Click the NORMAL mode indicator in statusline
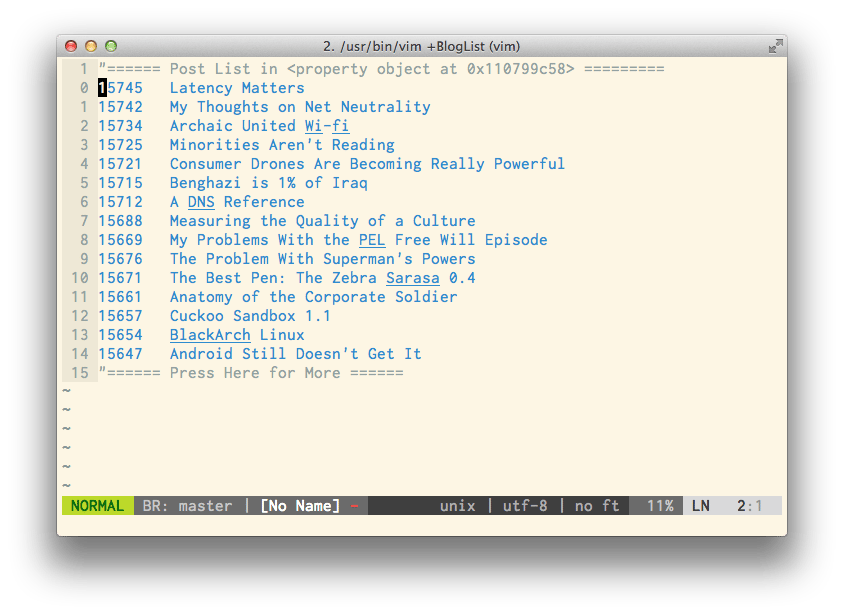The height and width of the screenshot is (615, 844). click(97, 506)
